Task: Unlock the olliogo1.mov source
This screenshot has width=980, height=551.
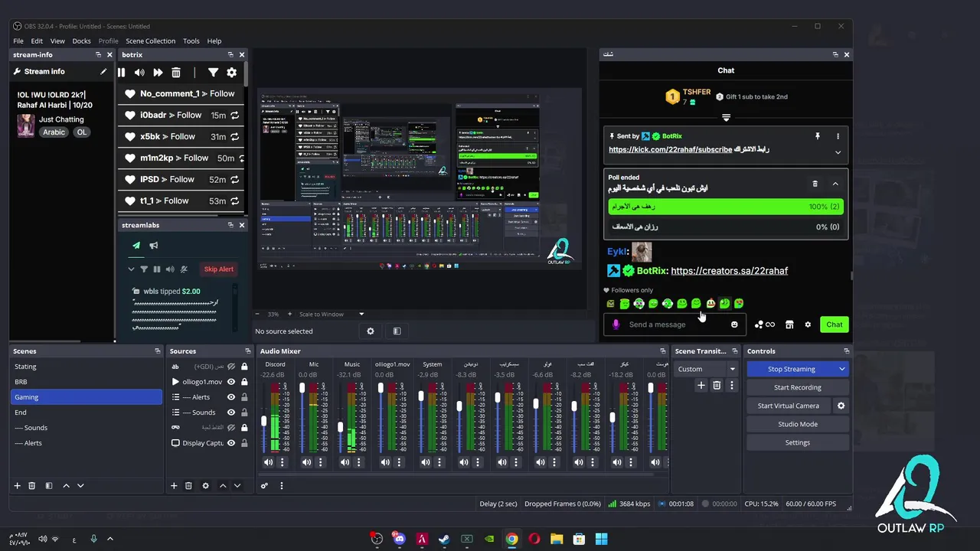Action: pos(244,382)
